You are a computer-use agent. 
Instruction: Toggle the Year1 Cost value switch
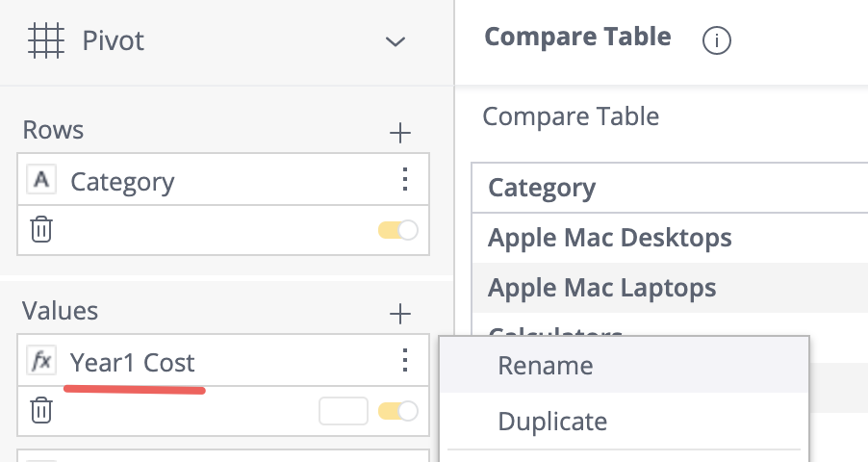point(398,411)
